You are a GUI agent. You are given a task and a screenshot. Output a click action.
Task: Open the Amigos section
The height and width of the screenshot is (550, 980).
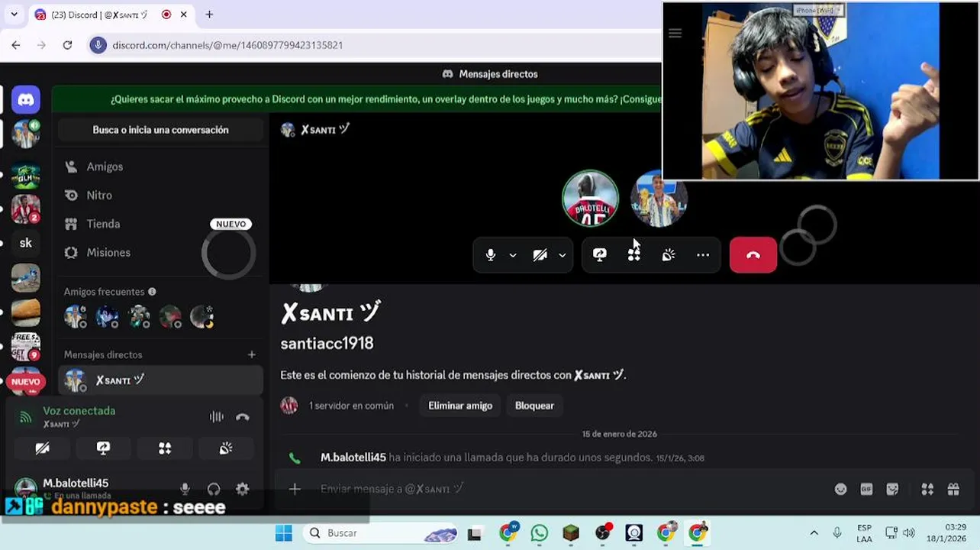click(x=160, y=167)
